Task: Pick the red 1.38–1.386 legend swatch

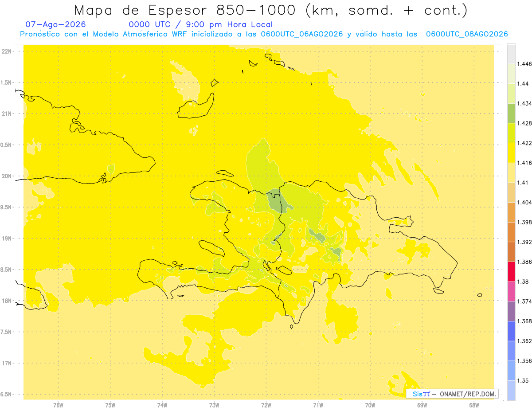Action: [x=511, y=272]
